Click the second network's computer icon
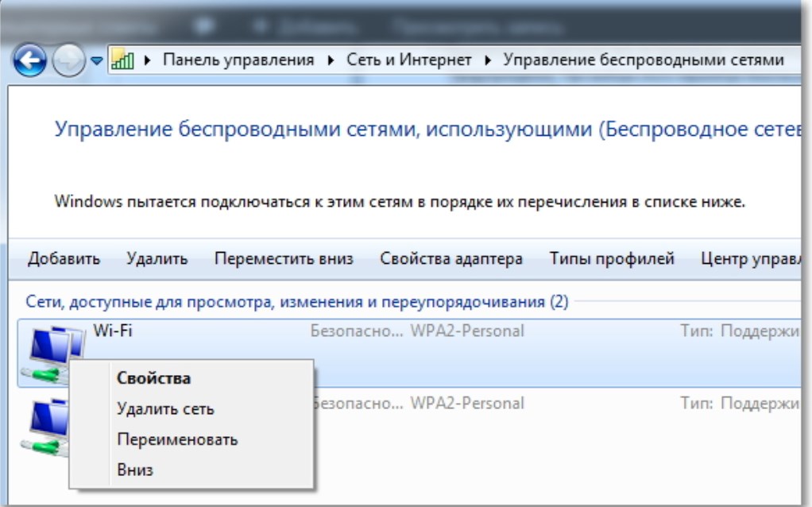This screenshot has width=812, height=507. coord(45,428)
